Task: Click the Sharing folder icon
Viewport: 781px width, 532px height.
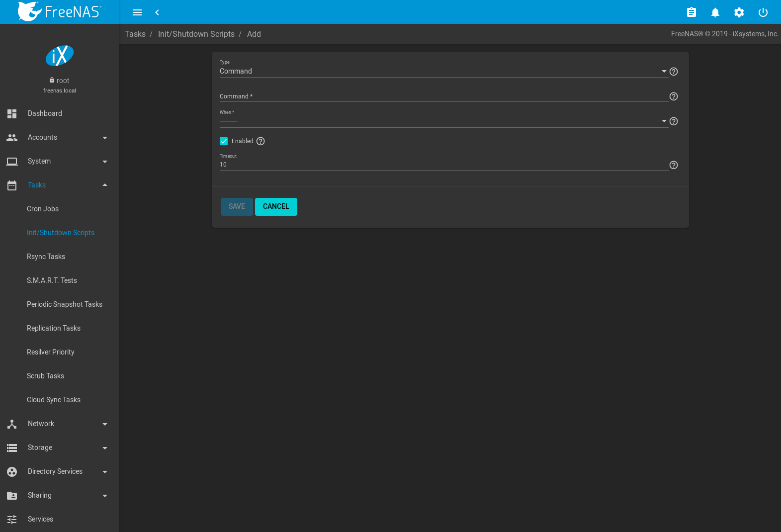Action: coord(12,495)
